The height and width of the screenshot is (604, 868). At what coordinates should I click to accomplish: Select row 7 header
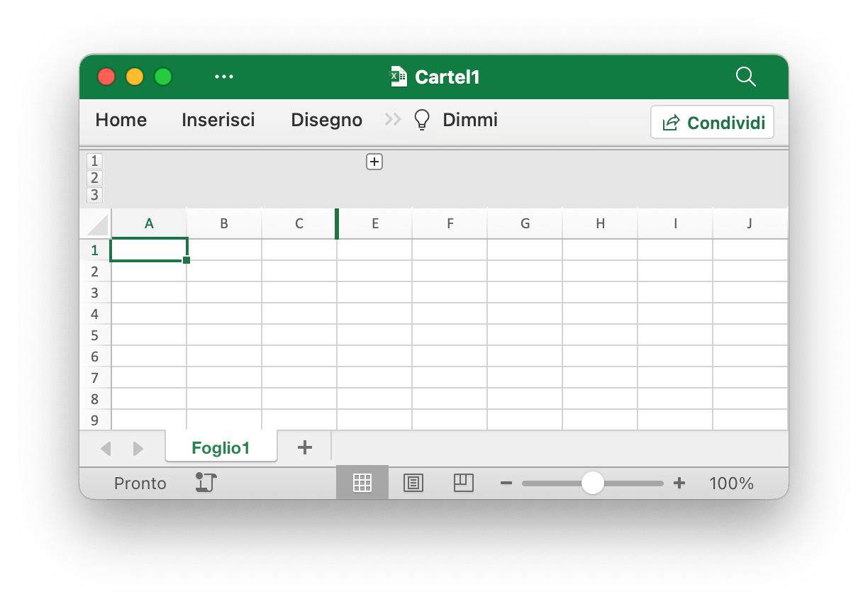[x=95, y=377]
